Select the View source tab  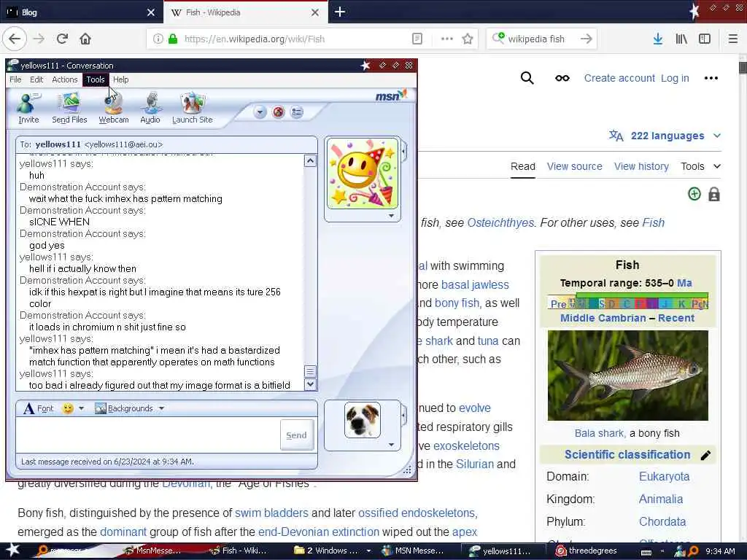coord(575,166)
